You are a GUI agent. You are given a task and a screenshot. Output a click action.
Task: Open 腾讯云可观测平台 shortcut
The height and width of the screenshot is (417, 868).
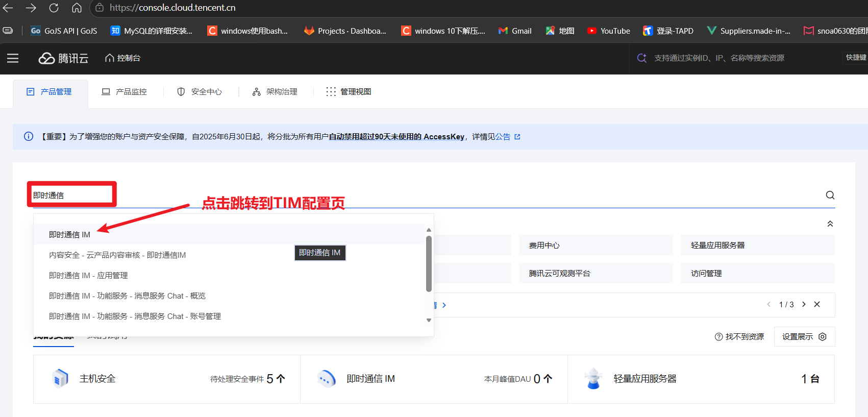596,273
